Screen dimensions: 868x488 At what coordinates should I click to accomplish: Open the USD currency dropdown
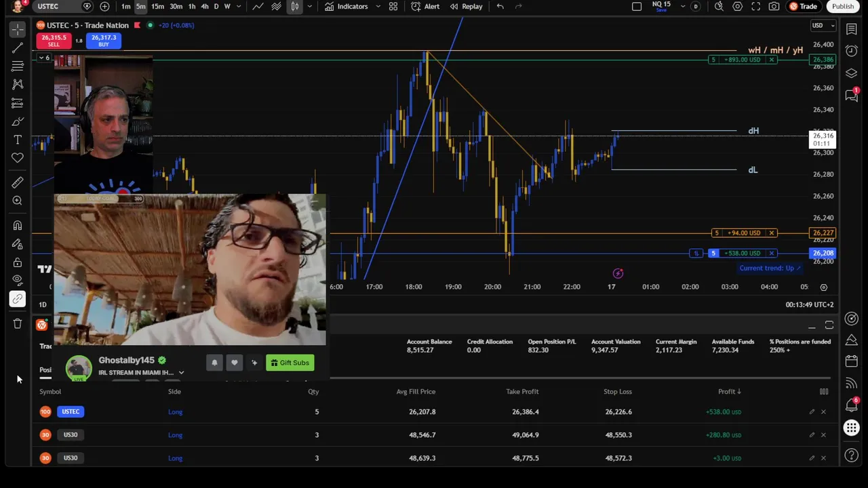pyautogui.click(x=823, y=26)
